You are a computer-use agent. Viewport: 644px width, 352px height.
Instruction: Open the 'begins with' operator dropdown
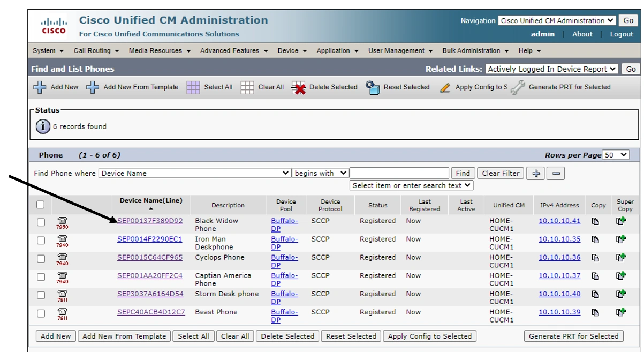[321, 174]
